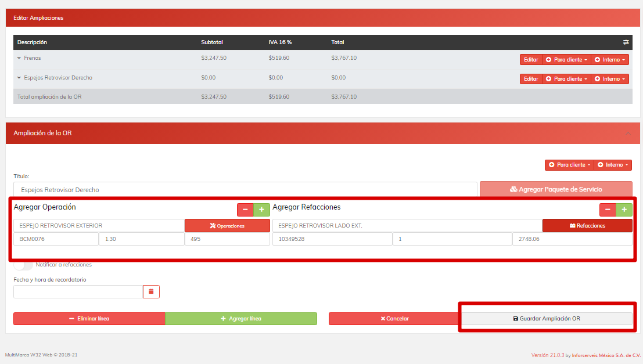Open the Operaciones wrench button
The image size is (643, 364).
click(x=227, y=226)
